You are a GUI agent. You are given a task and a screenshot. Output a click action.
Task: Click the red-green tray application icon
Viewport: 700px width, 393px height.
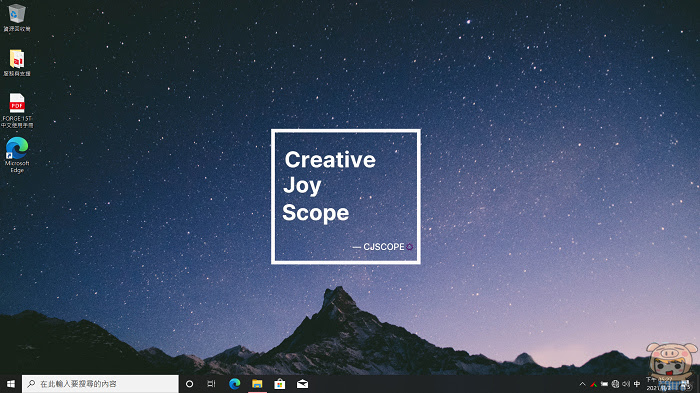pos(593,384)
